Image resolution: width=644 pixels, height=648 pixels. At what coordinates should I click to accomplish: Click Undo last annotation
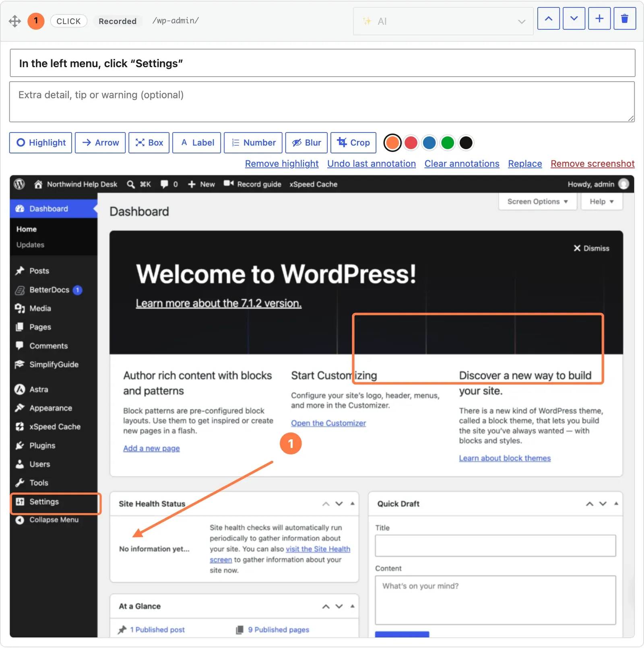click(372, 164)
